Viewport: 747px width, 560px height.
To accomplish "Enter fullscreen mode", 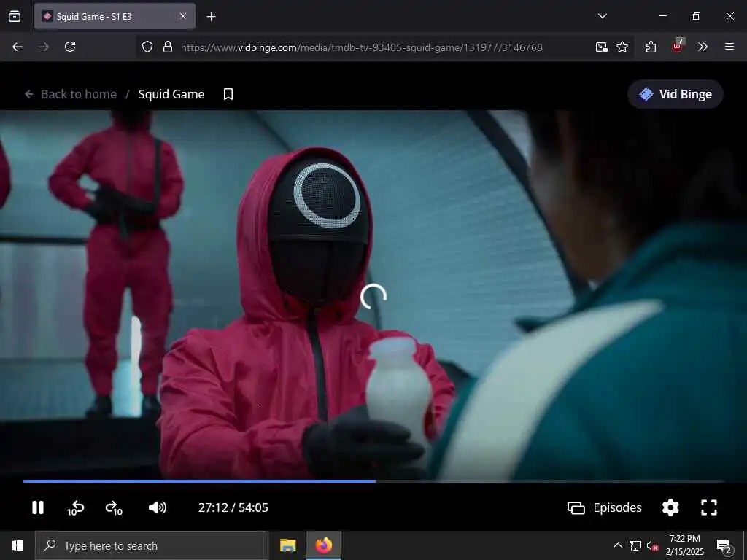I will click(x=709, y=507).
